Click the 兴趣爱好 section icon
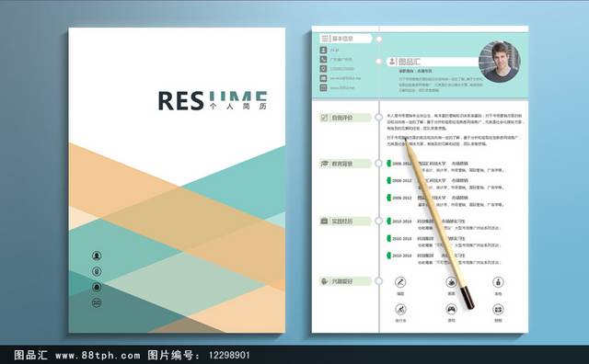This screenshot has height=364, width=589. pos(324,281)
